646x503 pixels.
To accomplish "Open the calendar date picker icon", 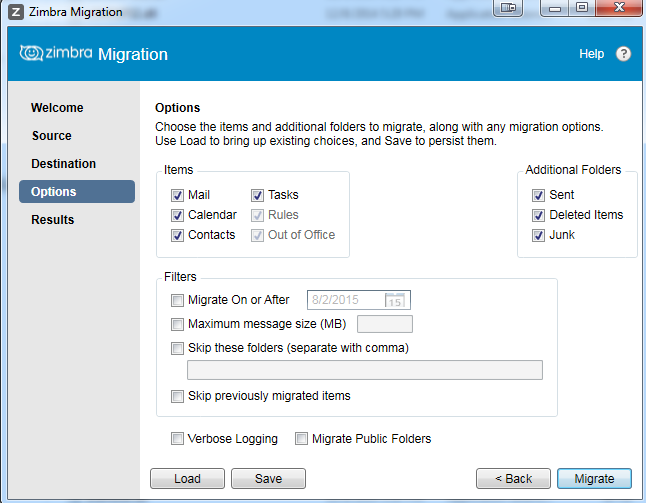I will pos(396,300).
